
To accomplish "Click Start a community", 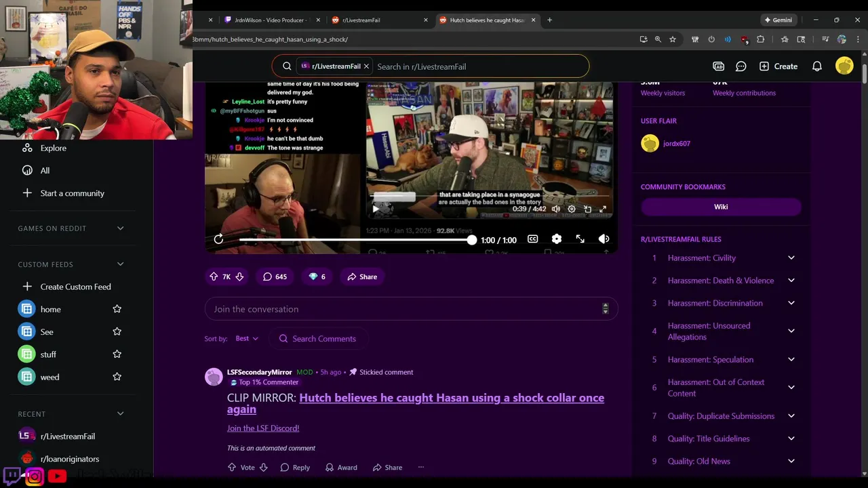I will coord(71,193).
